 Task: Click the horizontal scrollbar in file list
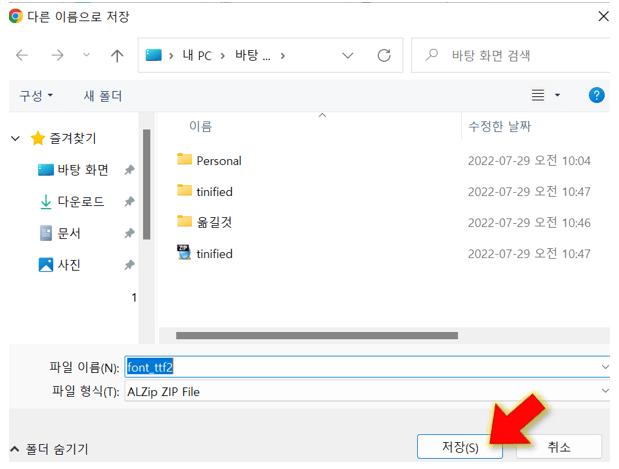[317, 336]
